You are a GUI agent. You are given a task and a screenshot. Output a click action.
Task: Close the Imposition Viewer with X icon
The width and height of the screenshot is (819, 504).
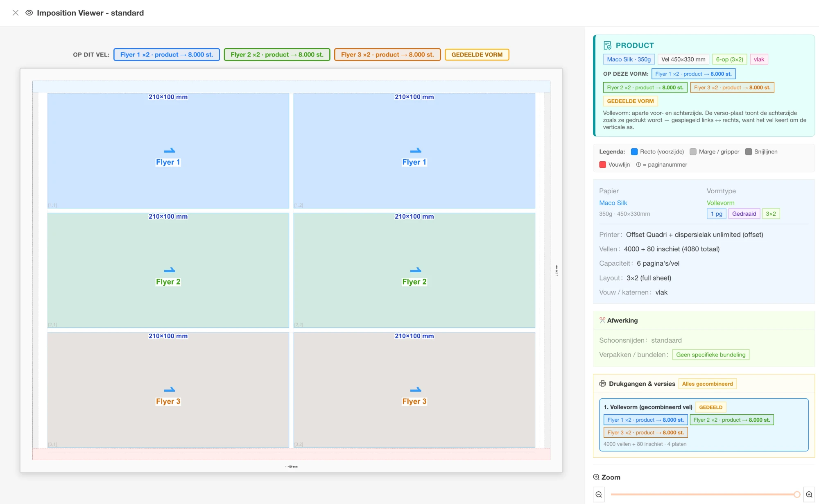[16, 13]
